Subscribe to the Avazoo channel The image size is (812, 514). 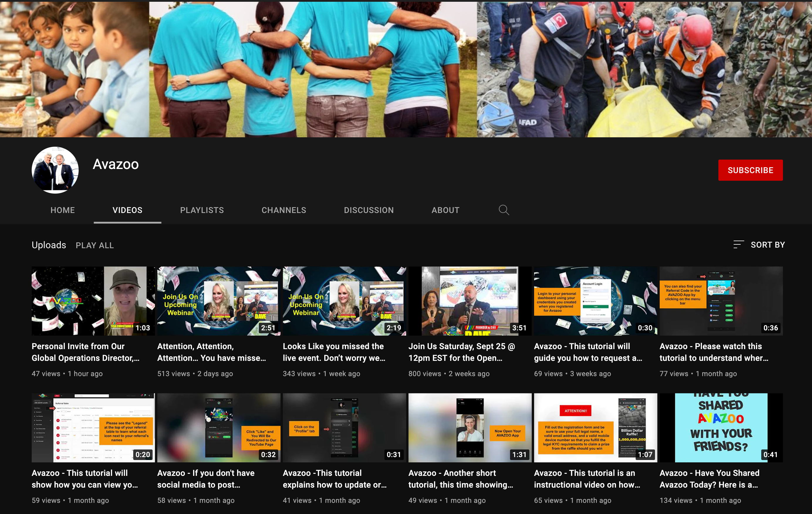point(750,170)
